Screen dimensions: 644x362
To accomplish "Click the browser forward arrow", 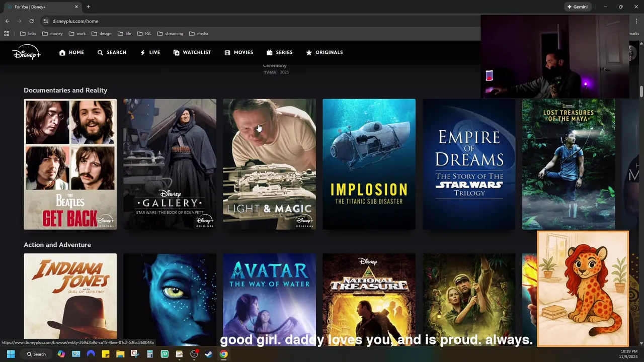I will [x=19, y=21].
